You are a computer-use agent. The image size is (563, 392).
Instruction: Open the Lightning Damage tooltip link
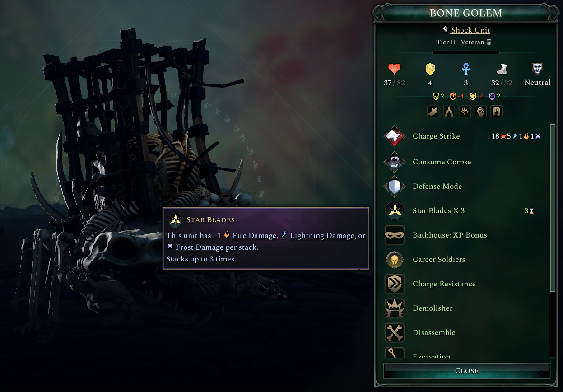[x=322, y=235]
